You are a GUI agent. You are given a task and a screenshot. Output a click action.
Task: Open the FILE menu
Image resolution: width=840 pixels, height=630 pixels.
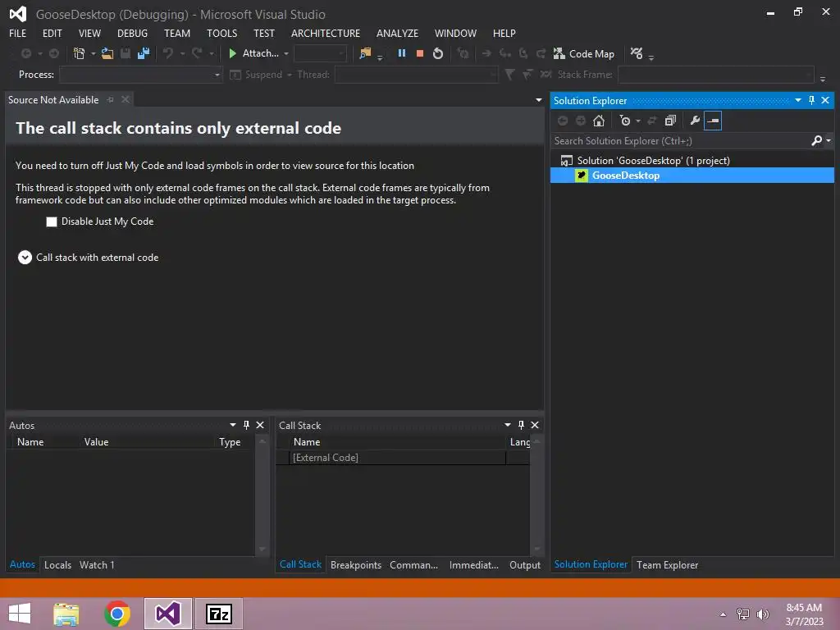tap(18, 33)
